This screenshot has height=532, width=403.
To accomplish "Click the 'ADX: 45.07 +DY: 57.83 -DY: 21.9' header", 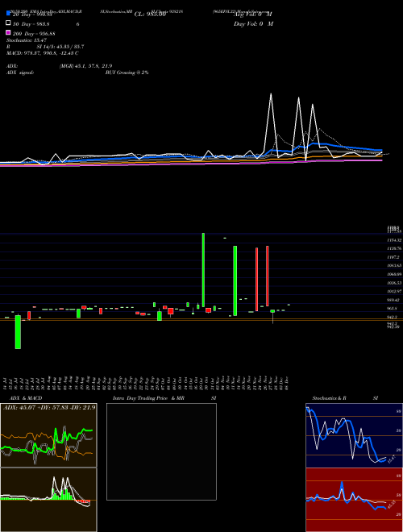I will click(49, 407).
